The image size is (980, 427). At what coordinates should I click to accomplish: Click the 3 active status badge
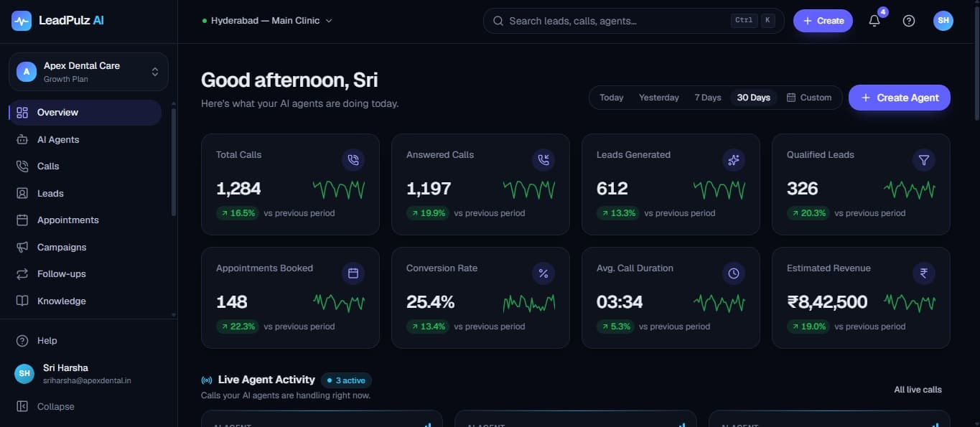[x=346, y=380]
